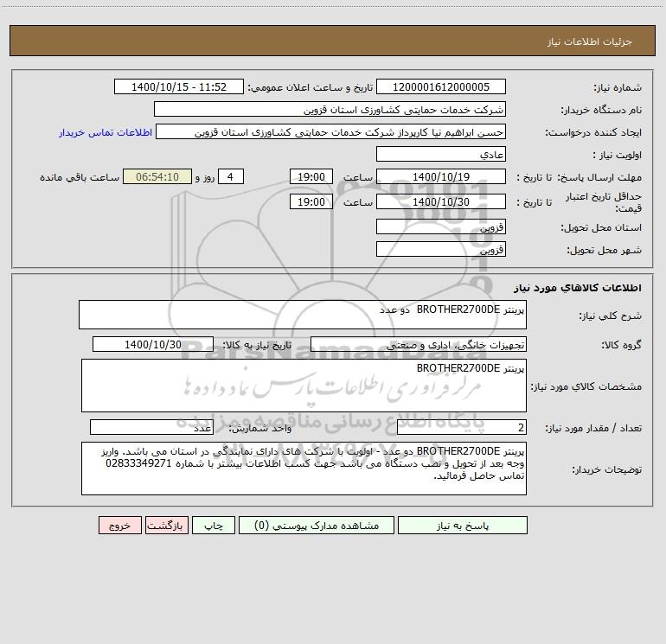Click response deadline date 1400/10/19 field
Screen dimensions: 666x644
click(441, 176)
